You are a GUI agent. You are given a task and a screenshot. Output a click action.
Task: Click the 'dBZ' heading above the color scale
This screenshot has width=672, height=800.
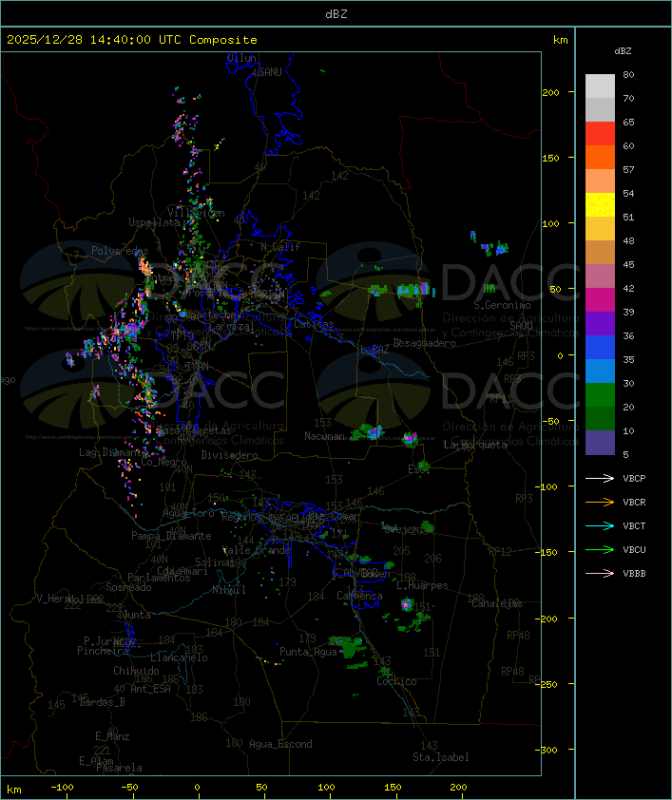(623, 51)
